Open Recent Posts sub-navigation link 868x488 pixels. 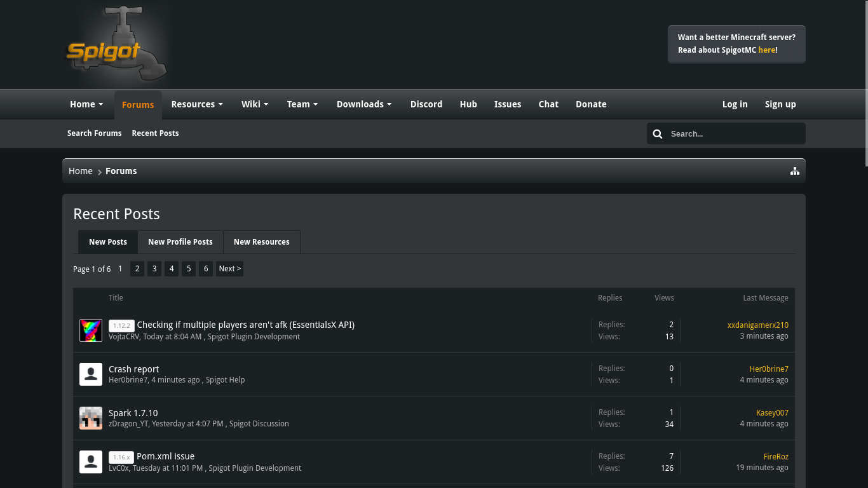155,133
